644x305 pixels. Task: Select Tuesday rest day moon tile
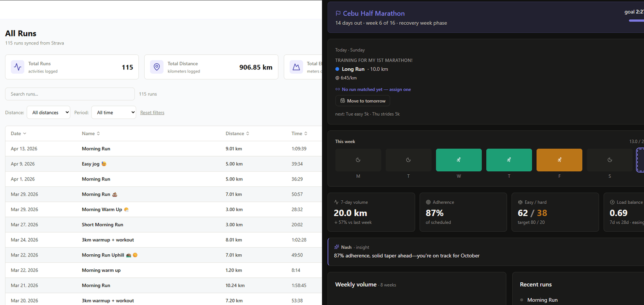pyautogui.click(x=408, y=160)
